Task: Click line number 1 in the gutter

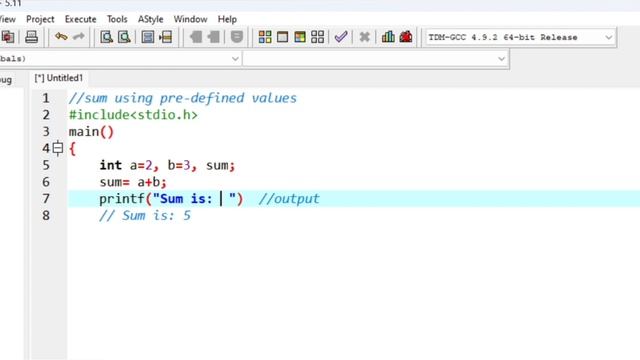Action: click(x=46, y=98)
